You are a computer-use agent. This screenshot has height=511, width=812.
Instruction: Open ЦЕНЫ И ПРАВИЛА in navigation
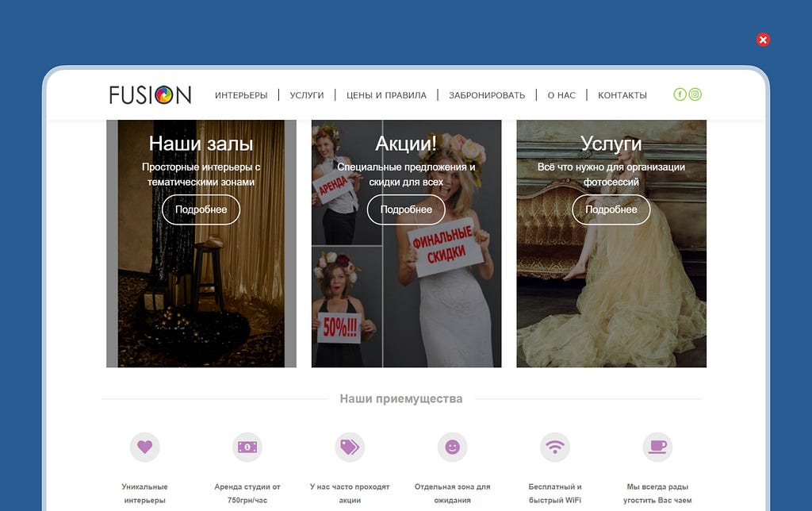(386, 95)
